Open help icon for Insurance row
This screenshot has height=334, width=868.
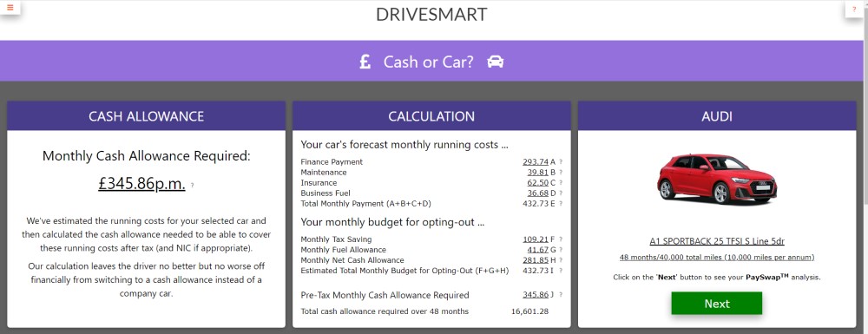pos(560,183)
